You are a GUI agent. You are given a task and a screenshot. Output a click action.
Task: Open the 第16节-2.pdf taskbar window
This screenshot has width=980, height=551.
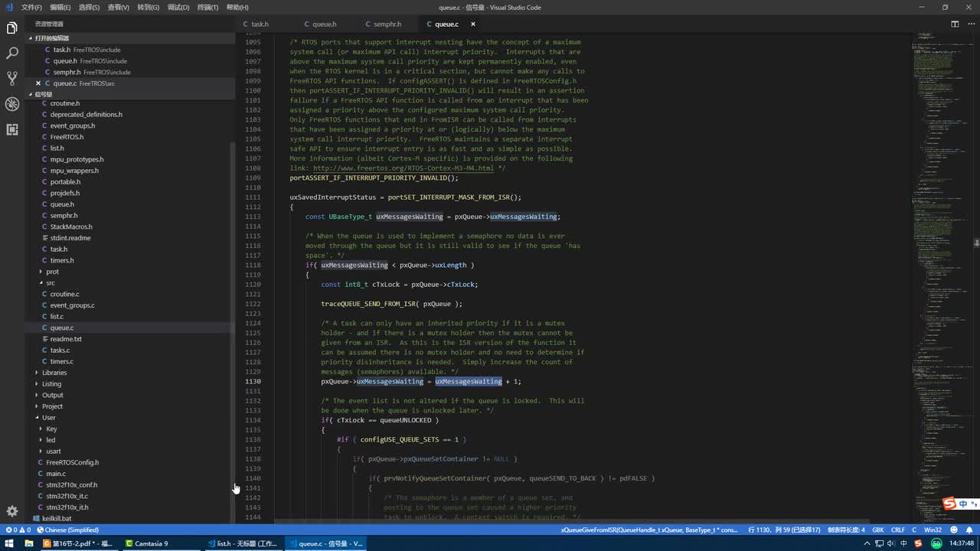point(79,543)
